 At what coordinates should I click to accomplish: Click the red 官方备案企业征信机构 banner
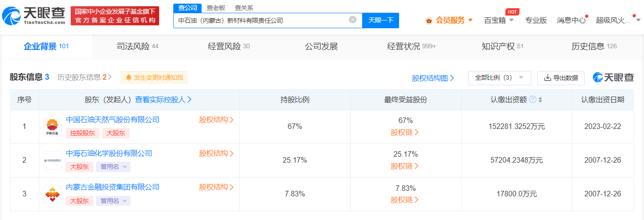(115, 16)
